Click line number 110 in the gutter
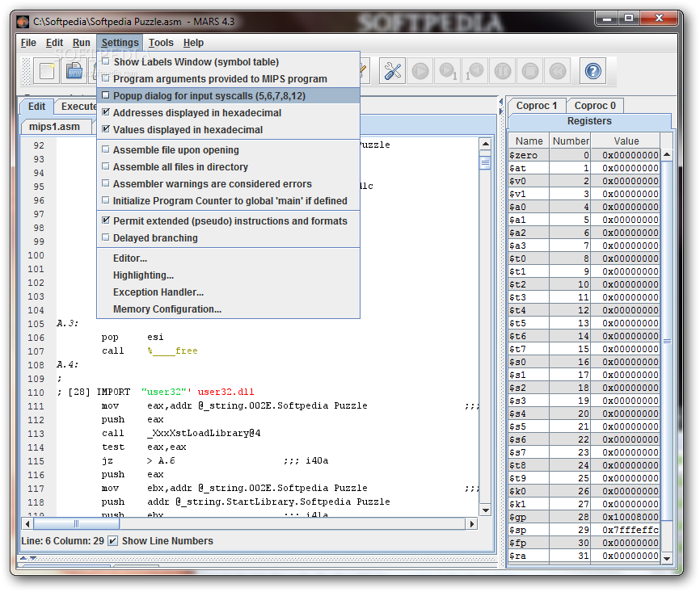The height and width of the screenshot is (592, 700). point(36,393)
